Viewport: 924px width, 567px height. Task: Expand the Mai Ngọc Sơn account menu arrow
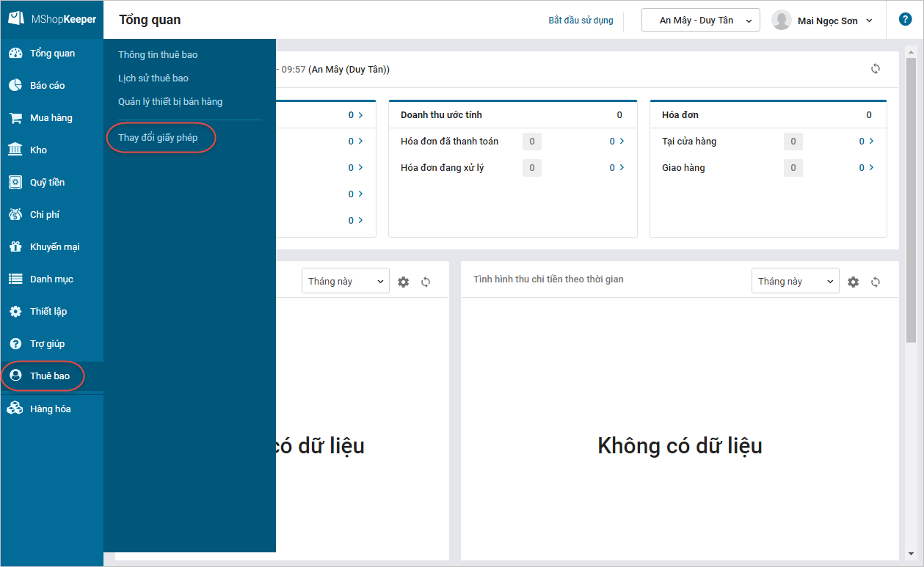pyautogui.click(x=870, y=21)
